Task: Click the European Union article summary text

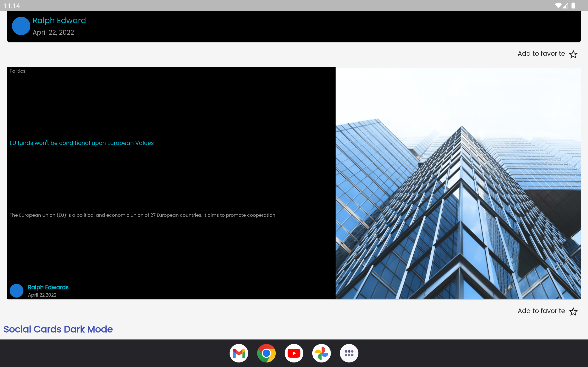Action: [142, 215]
